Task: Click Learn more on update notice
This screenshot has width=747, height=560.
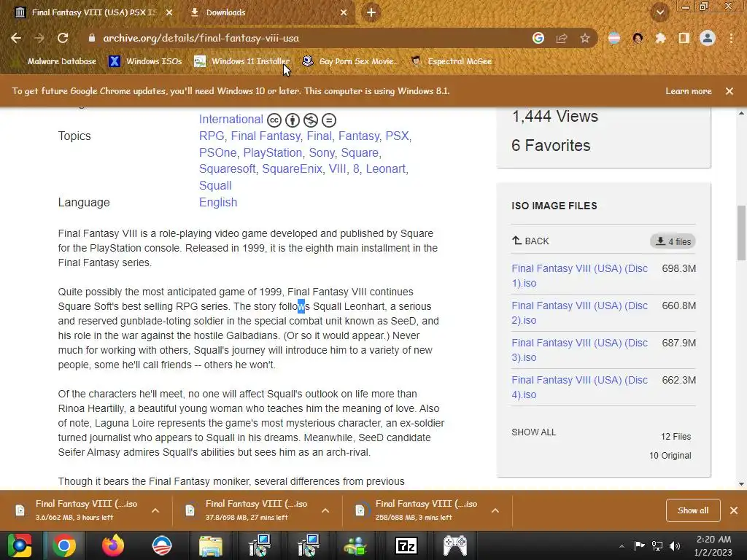Action: click(x=689, y=91)
